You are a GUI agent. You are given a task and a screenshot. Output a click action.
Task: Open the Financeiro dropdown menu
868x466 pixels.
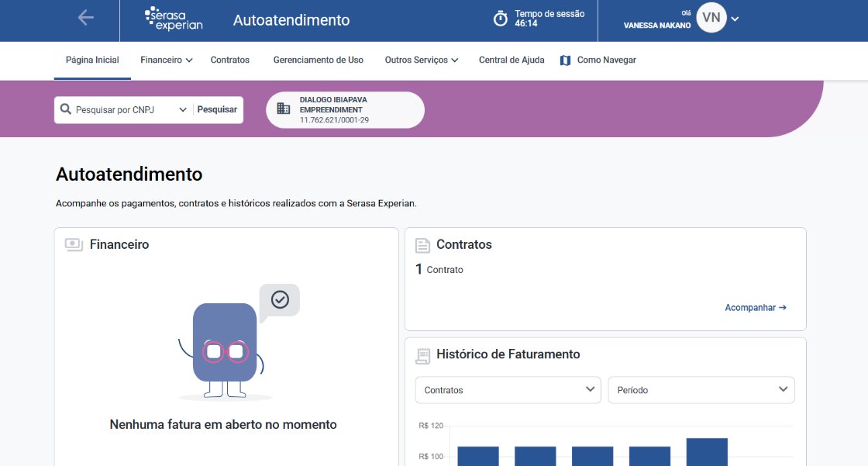click(166, 60)
